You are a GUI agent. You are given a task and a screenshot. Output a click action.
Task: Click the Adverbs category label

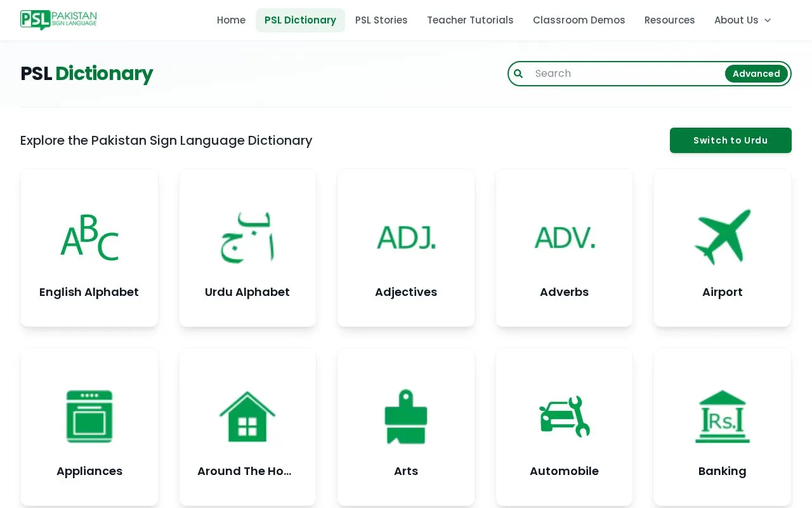(565, 292)
